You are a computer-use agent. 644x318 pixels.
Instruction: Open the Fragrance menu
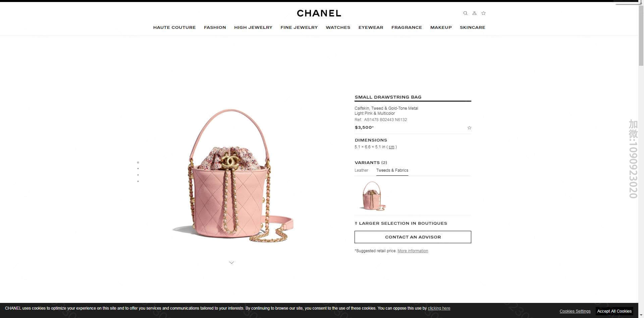(407, 28)
